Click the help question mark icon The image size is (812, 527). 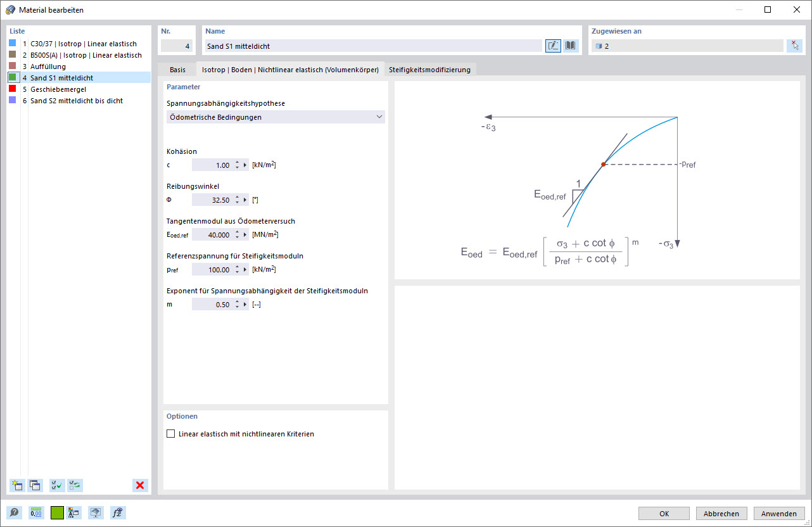point(14,512)
